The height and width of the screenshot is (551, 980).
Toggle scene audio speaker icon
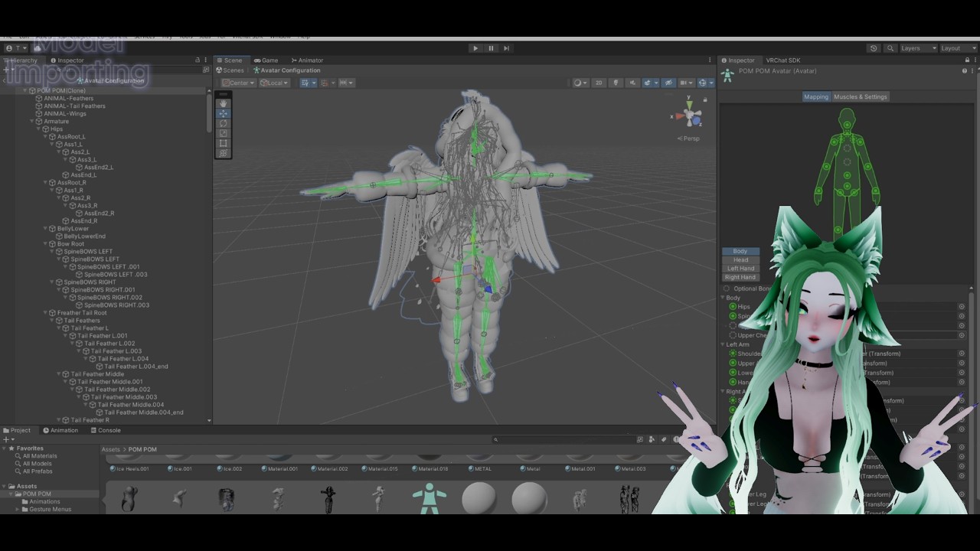pos(633,83)
